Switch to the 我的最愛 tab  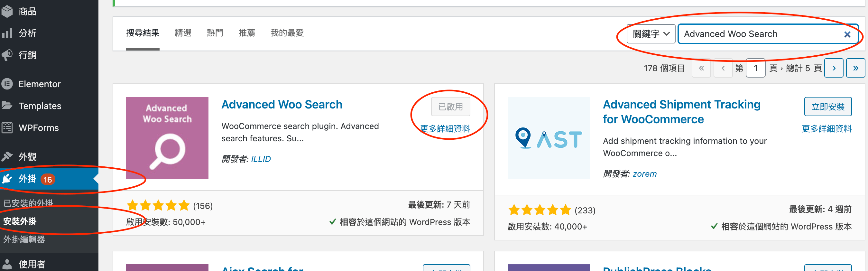[x=287, y=33]
